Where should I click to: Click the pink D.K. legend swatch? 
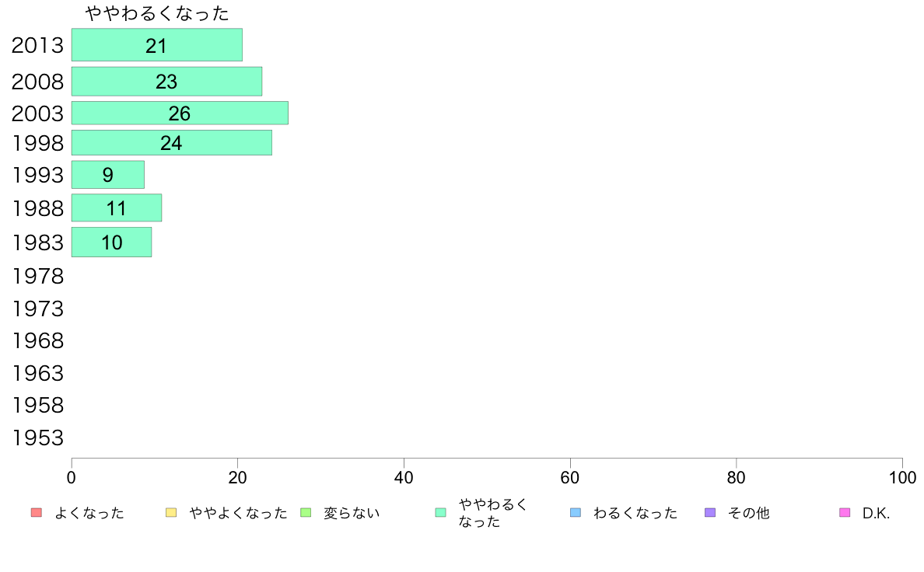[x=845, y=512]
